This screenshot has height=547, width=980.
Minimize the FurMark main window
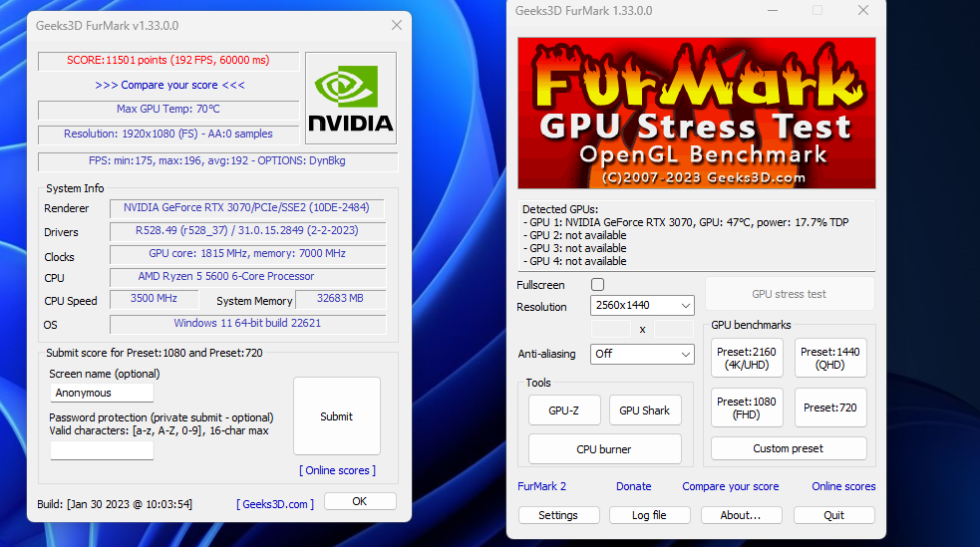pos(773,11)
